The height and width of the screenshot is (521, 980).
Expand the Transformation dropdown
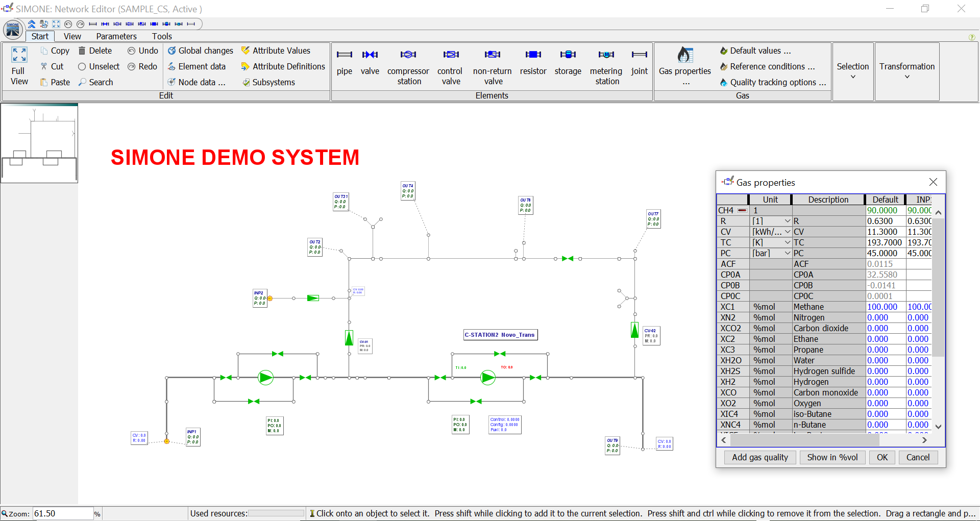[x=907, y=71]
